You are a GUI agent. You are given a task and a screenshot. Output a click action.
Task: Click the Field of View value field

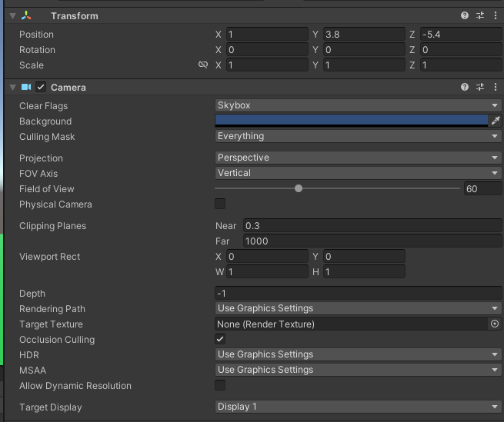pyautogui.click(x=482, y=188)
